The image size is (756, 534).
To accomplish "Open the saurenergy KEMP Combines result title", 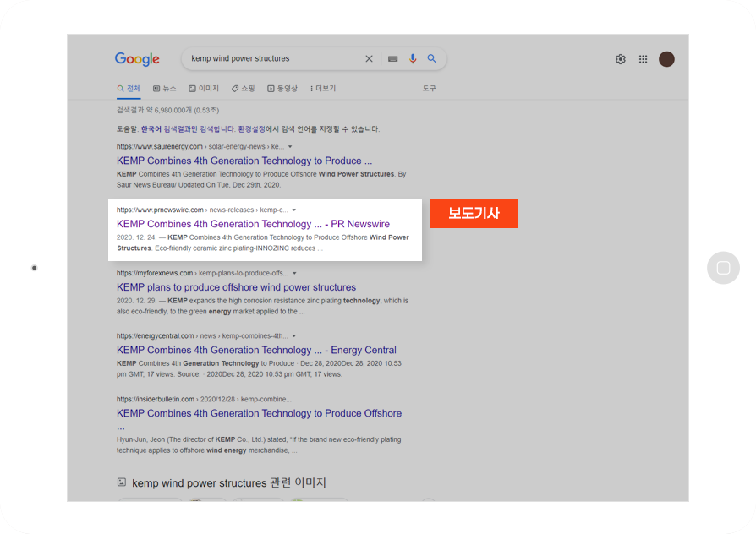I will point(244,161).
